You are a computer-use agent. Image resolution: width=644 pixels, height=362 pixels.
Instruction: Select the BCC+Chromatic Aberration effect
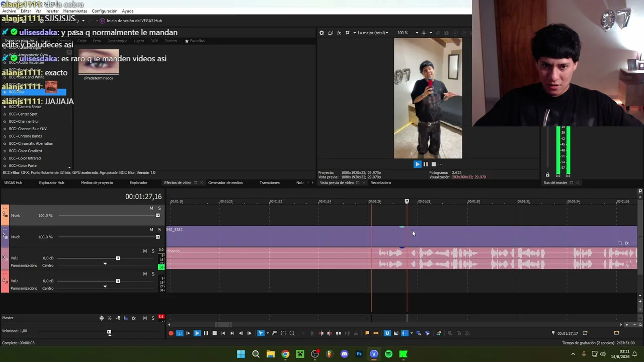31,143
